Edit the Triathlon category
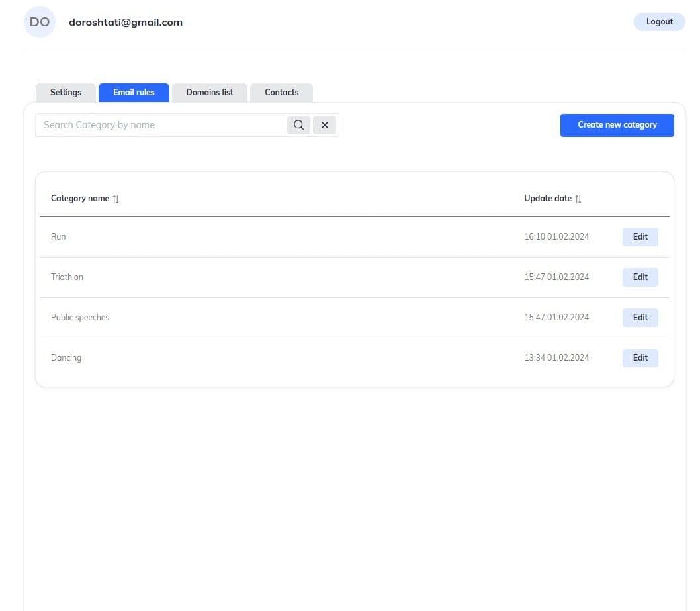This screenshot has height=611, width=700. 640,277
